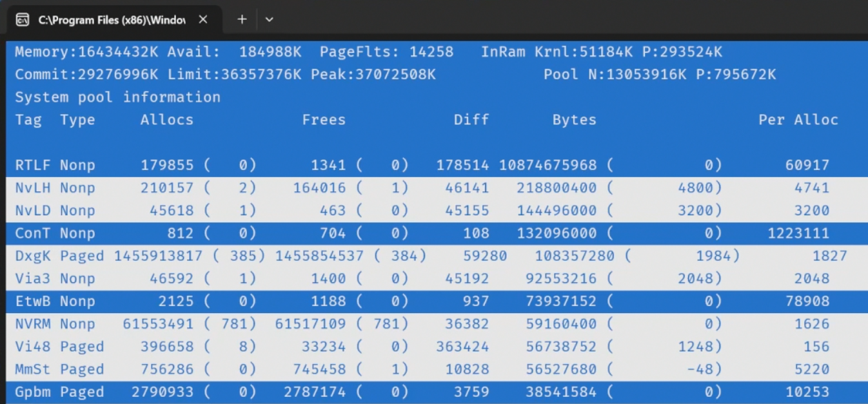The width and height of the screenshot is (868, 404).
Task: Click the DxgK diff 59280
Action: pyautogui.click(x=485, y=256)
